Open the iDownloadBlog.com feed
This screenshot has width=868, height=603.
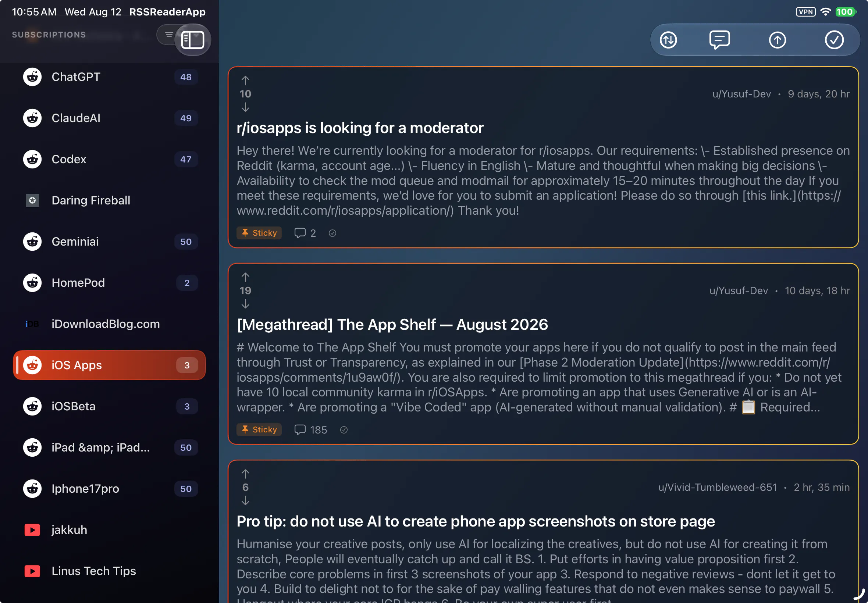(109, 324)
